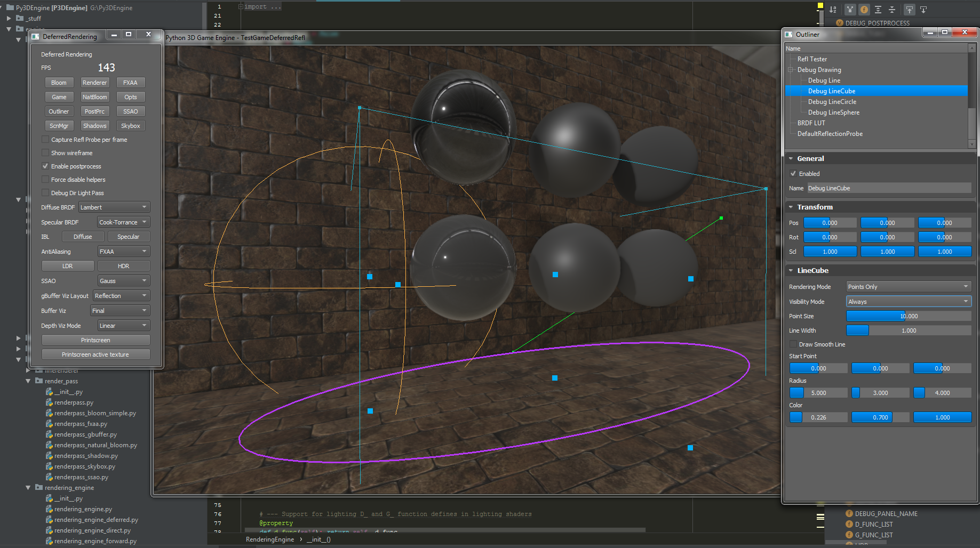Click Py3DEngine project root folder icon
Image resolution: width=980 pixels, height=548 pixels.
[10, 7]
